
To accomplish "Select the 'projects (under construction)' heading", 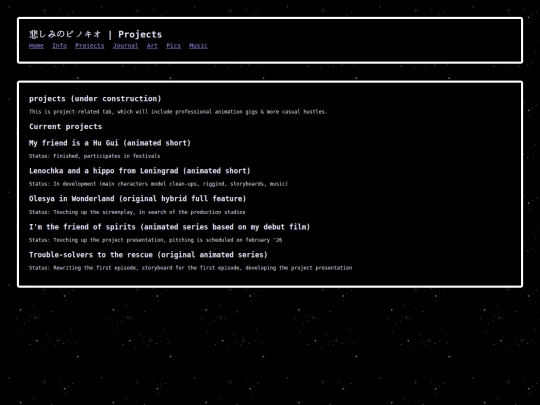I will tap(95, 99).
